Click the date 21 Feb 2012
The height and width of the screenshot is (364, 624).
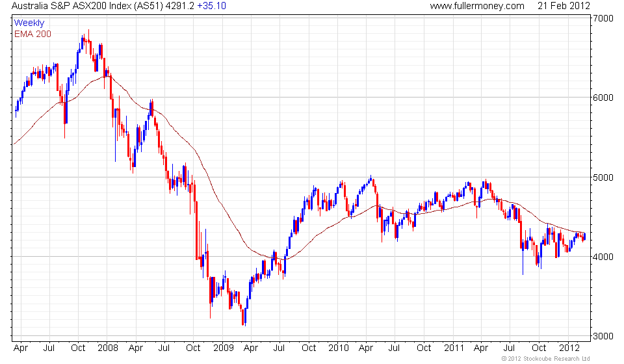(564, 6)
